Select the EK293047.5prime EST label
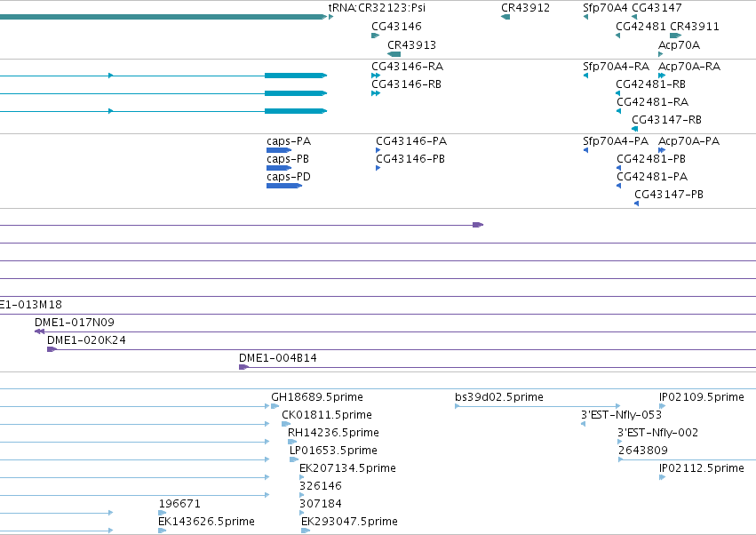Screen dimensions: 756x535 (x=349, y=522)
